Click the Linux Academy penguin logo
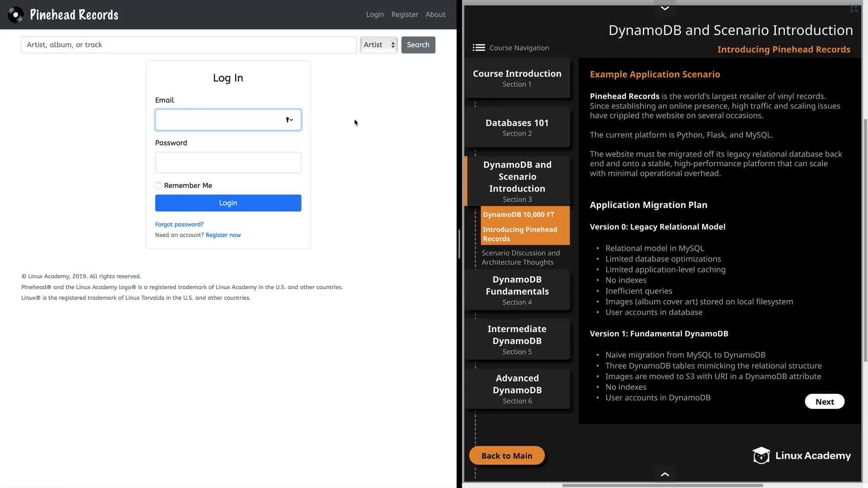Screen dimensions: 868x488 pos(761,455)
